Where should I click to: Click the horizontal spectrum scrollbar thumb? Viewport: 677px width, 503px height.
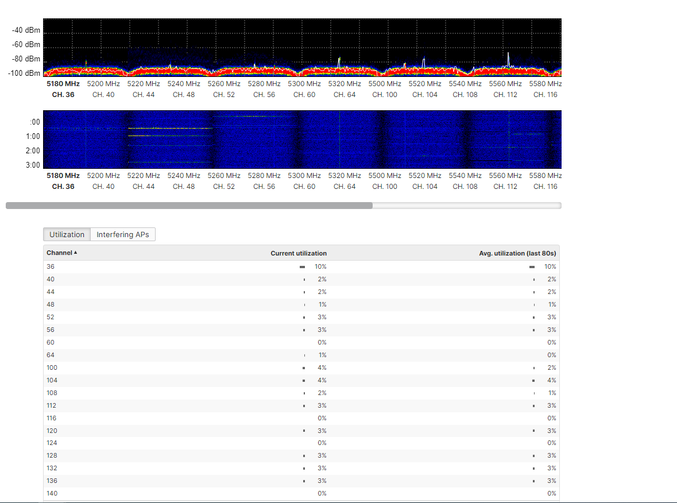(189, 206)
